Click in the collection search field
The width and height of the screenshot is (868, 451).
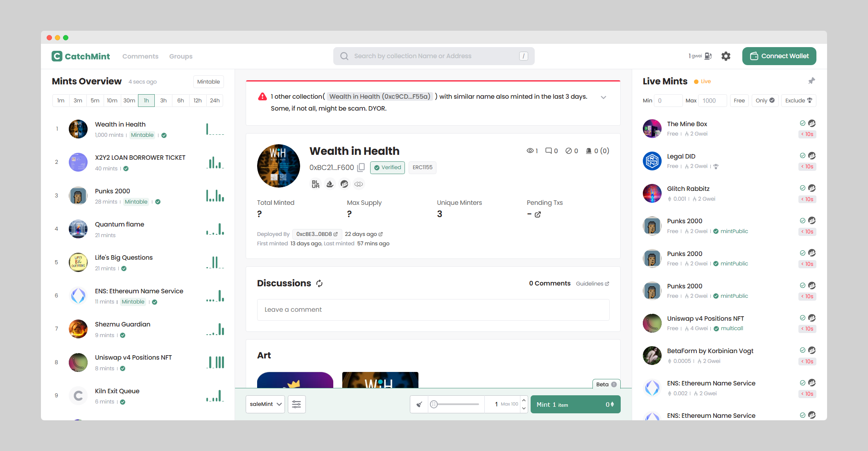click(434, 56)
